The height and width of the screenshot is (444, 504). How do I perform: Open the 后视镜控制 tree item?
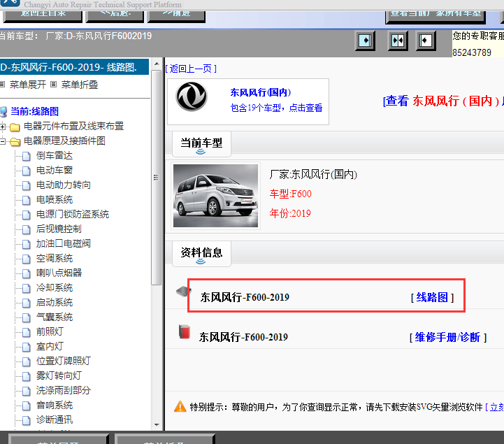(x=59, y=229)
